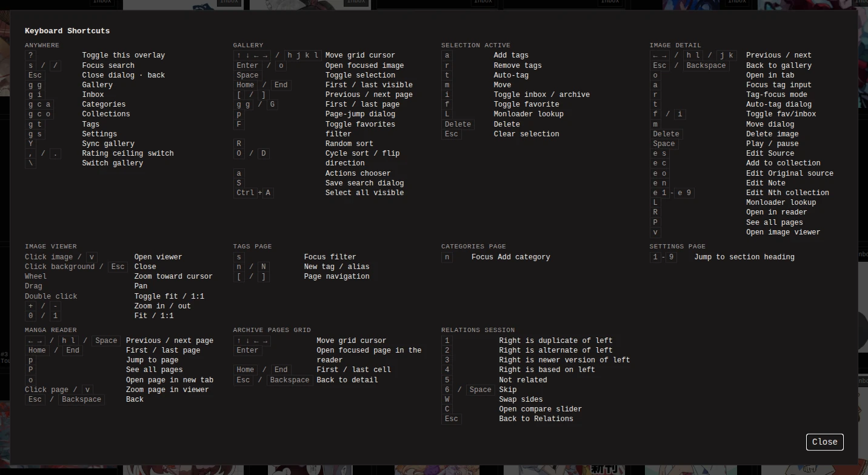Click "Move grid cursor" in Gallery section
Viewport: 868px width, 475px height.
(x=360, y=55)
